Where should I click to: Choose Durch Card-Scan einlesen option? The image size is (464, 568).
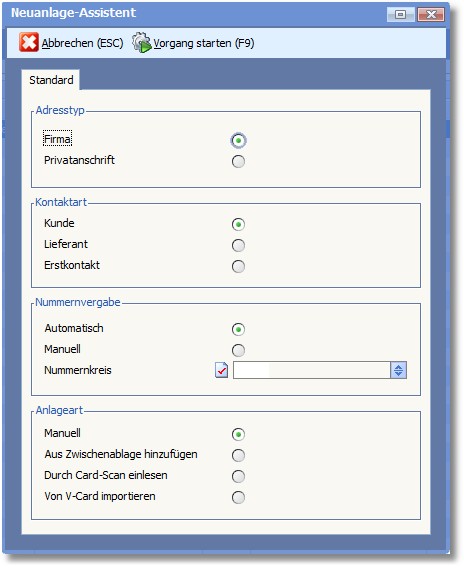coord(238,476)
